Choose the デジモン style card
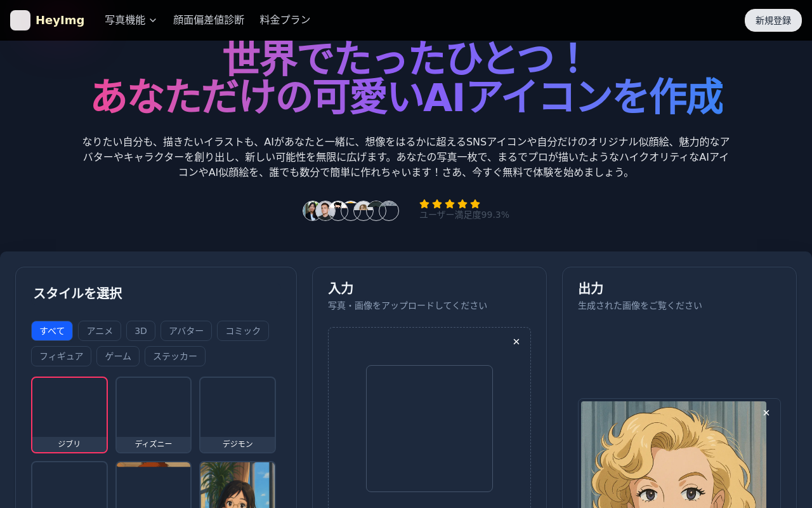812x508 pixels. (237, 414)
